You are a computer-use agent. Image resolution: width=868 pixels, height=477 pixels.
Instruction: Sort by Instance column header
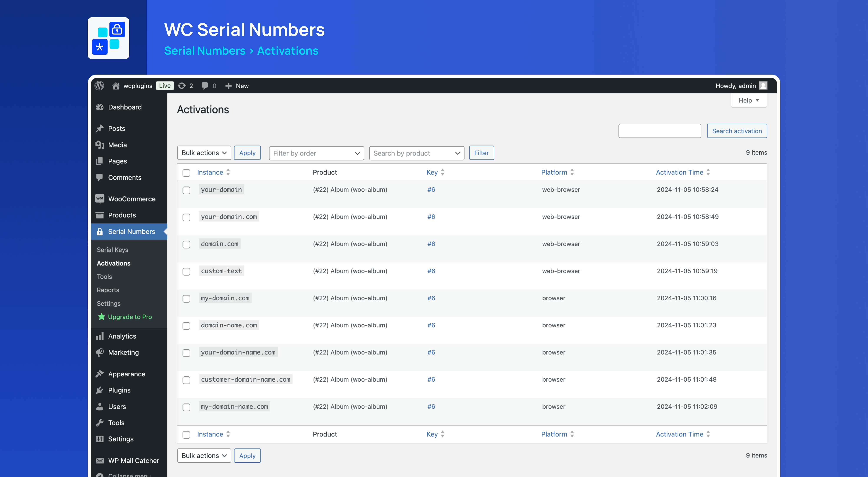213,172
